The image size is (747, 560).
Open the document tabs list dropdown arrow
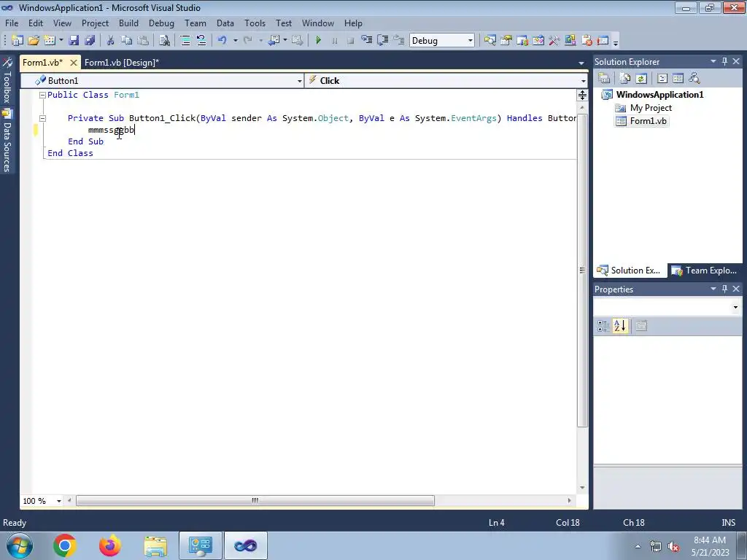[581, 63]
